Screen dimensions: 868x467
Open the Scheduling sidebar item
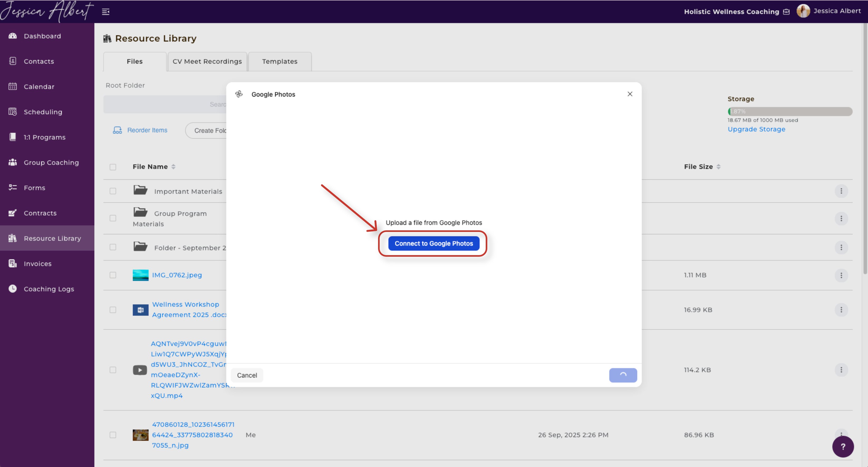[x=43, y=112]
